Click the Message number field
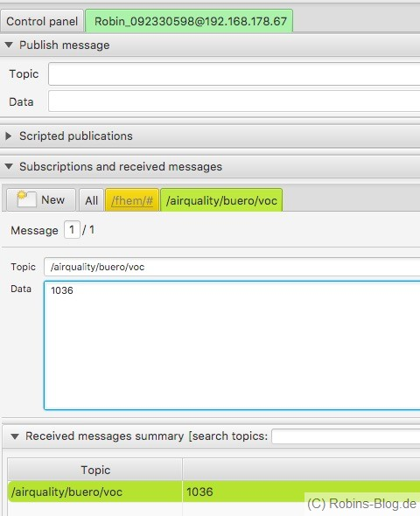Image resolution: width=420 pixels, height=516 pixels. click(x=72, y=230)
